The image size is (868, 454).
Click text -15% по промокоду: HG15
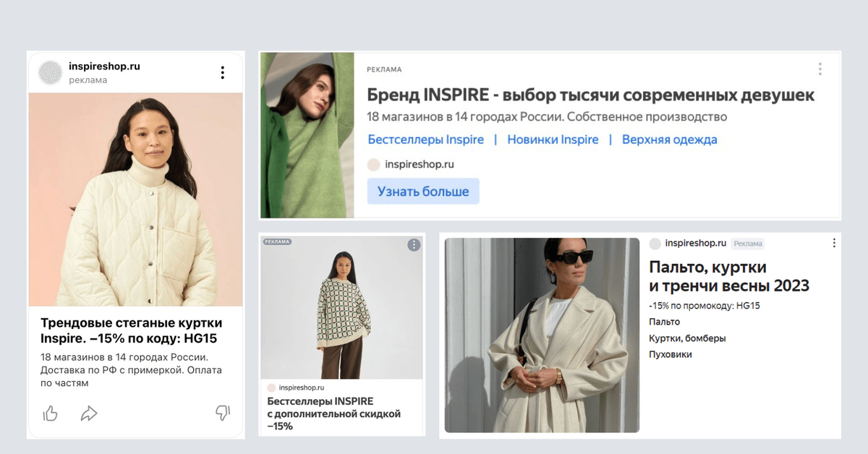705,306
